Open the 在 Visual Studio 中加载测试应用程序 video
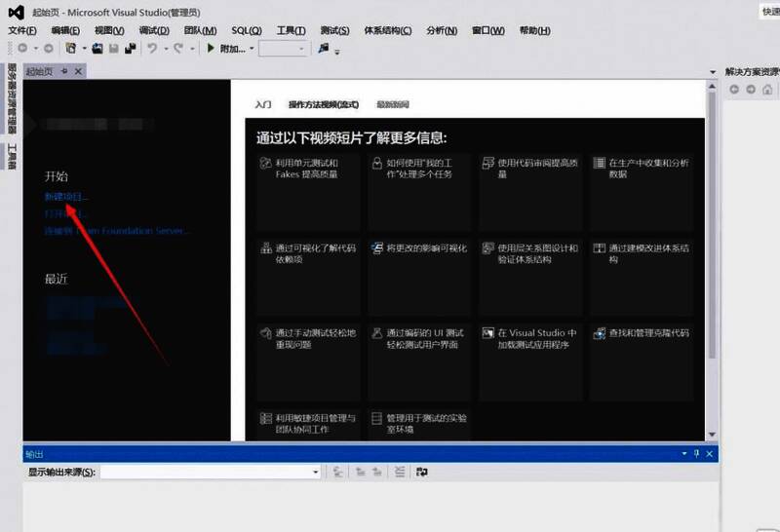Screen dimensions: 780x532 (x=530, y=361)
